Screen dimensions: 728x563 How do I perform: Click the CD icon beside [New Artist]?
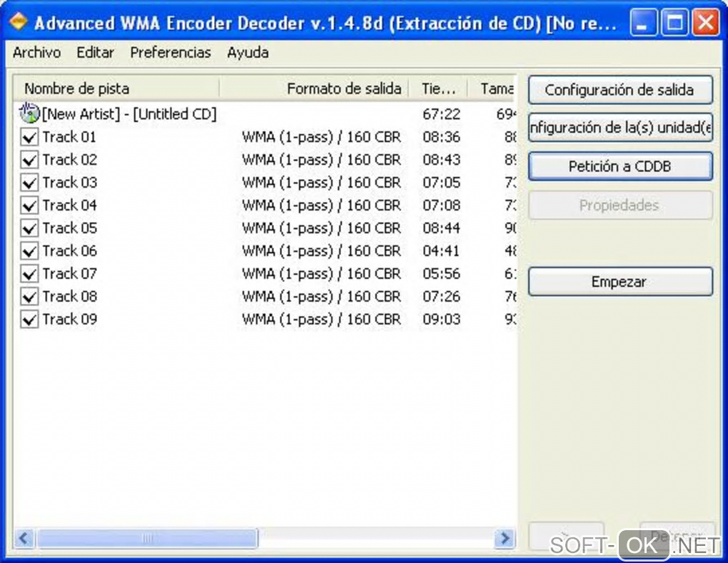click(x=29, y=113)
